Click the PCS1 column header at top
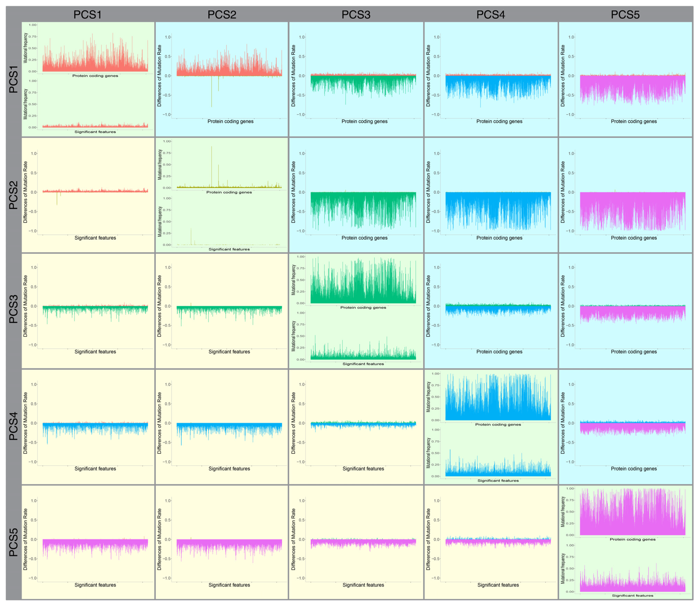 click(x=87, y=15)
